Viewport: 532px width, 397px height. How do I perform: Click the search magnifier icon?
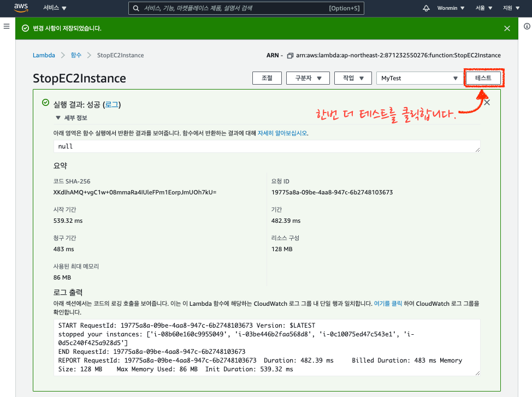tap(136, 8)
